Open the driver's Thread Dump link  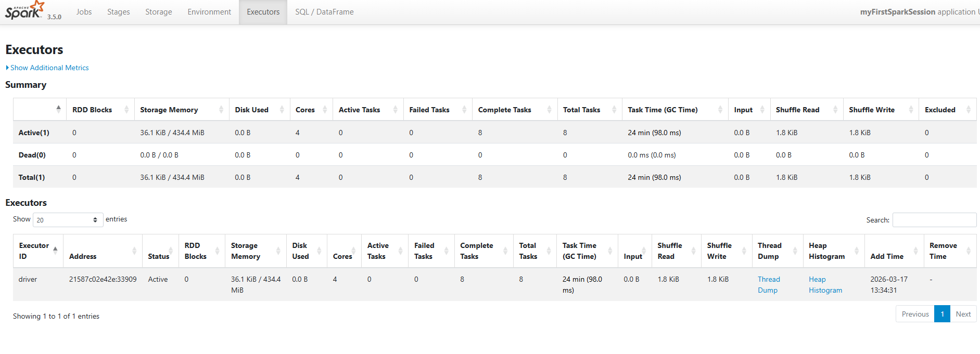769,285
